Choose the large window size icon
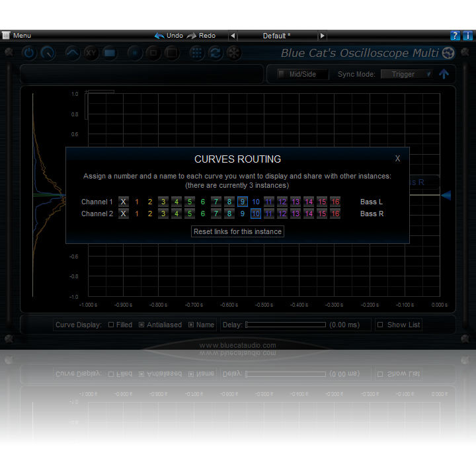The width and height of the screenshot is (476, 476). click(172, 53)
